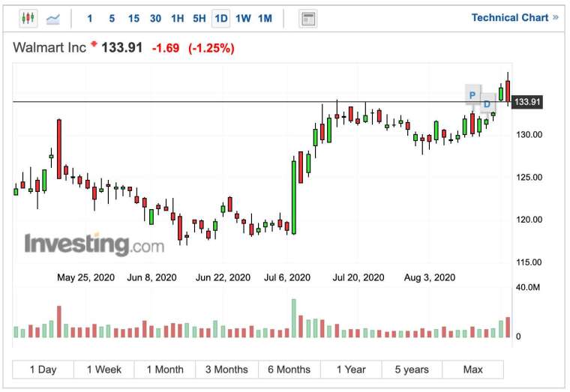Set the 5 minute interval

112,18
